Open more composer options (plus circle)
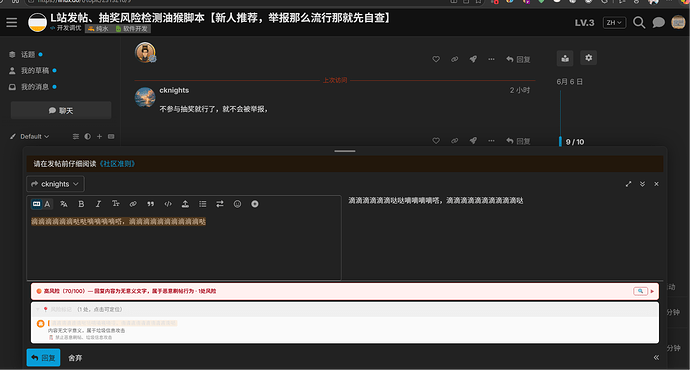690x370 pixels. [255, 204]
